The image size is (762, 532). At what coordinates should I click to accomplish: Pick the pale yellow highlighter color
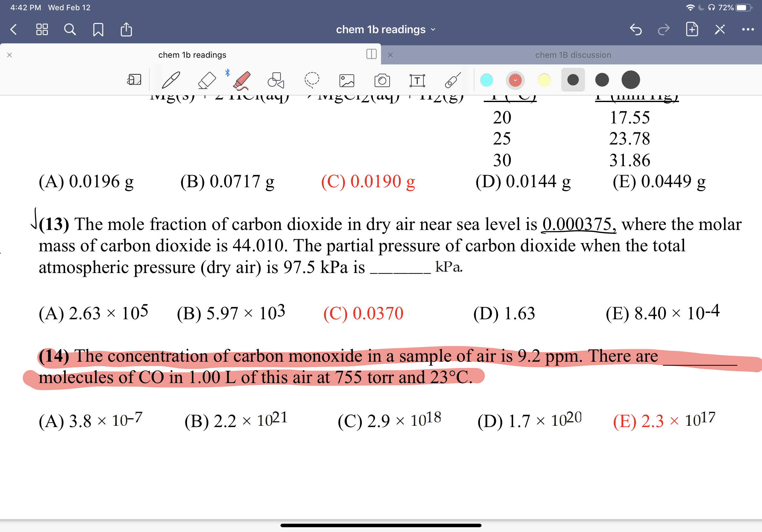[x=544, y=80]
